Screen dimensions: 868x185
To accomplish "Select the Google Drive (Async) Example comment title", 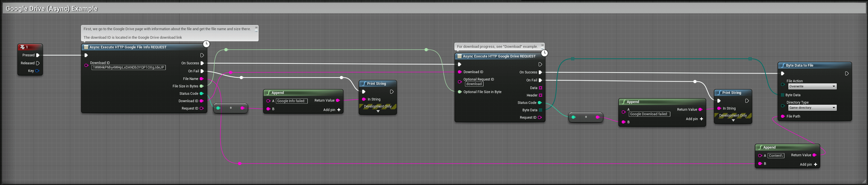I will point(52,9).
